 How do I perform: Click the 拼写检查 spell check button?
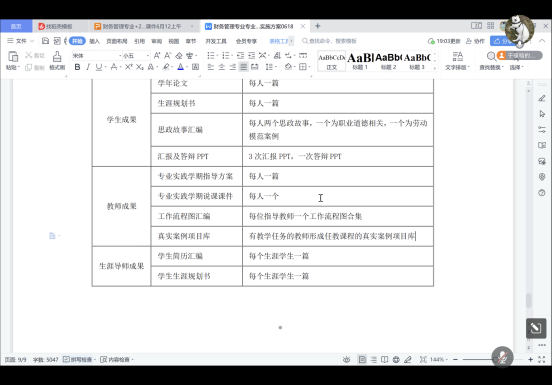click(80, 360)
